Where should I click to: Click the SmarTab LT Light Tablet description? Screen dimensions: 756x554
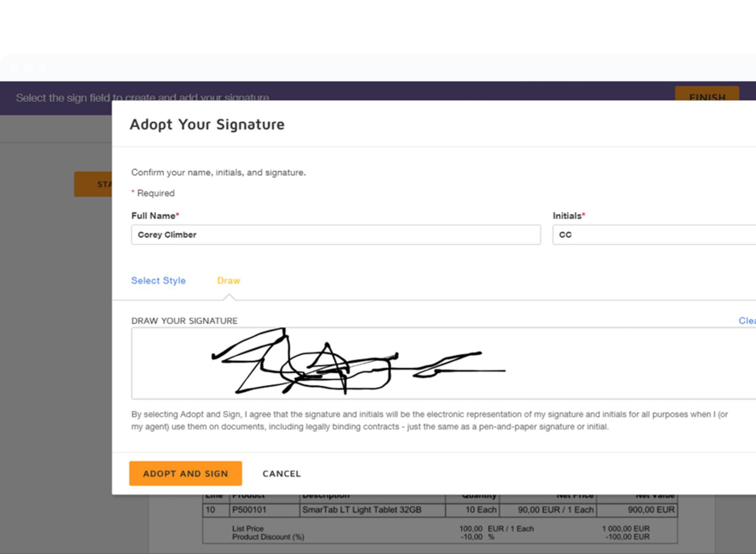tap(361, 510)
